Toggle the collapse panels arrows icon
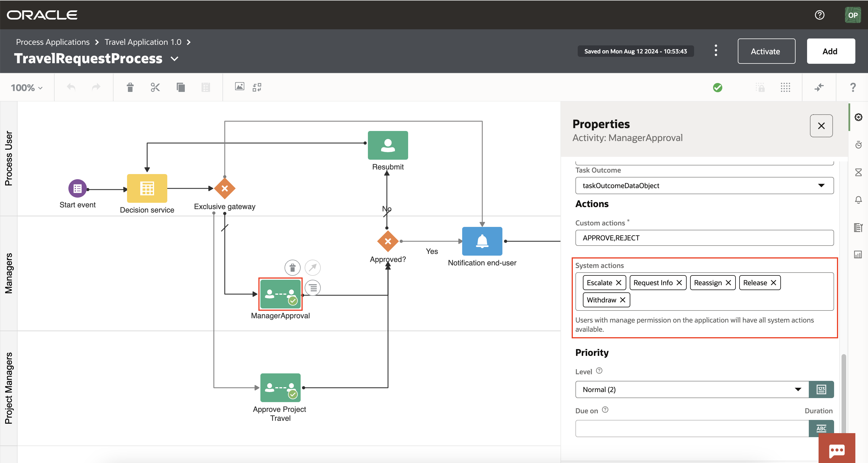Screen dimensions: 868x463 point(819,88)
